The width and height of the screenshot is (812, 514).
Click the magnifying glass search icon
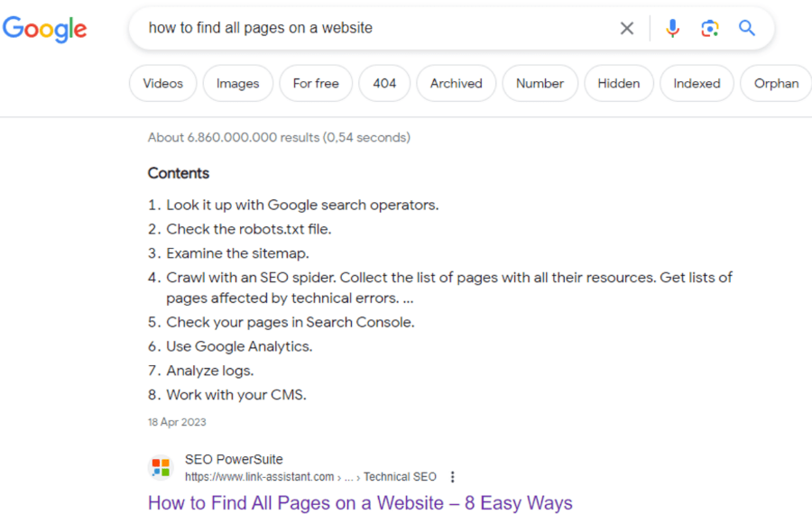tap(747, 29)
